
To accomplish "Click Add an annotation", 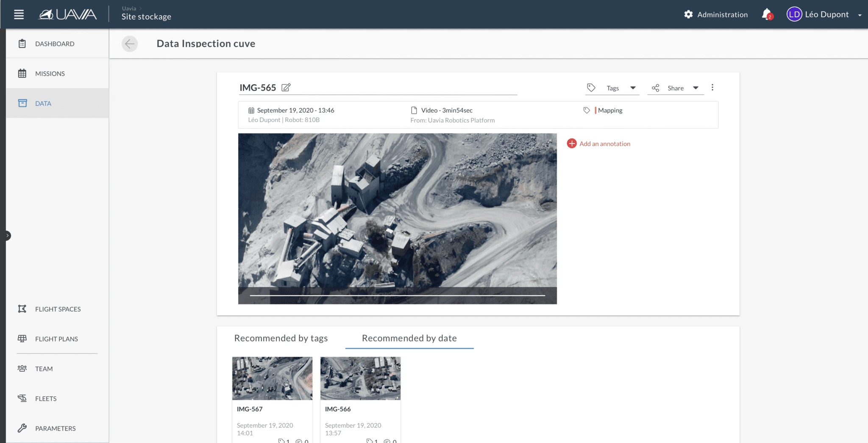I will [x=598, y=143].
